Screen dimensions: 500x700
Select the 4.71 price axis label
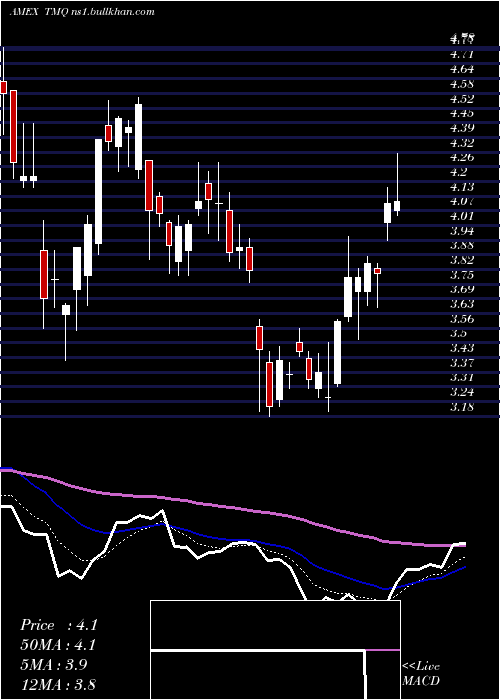[x=462, y=55]
